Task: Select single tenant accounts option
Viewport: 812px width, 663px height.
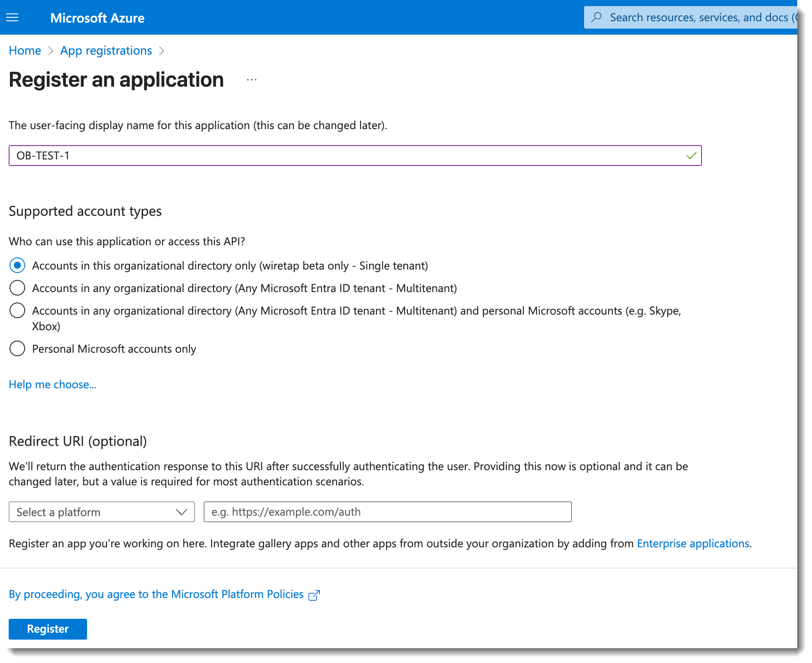Action: click(x=17, y=266)
